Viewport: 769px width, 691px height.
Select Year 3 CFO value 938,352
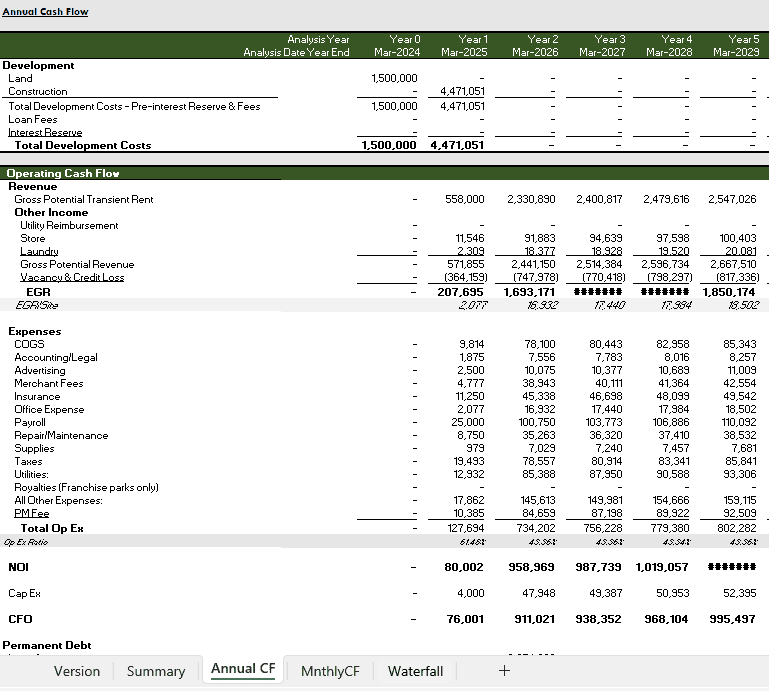[598, 619]
